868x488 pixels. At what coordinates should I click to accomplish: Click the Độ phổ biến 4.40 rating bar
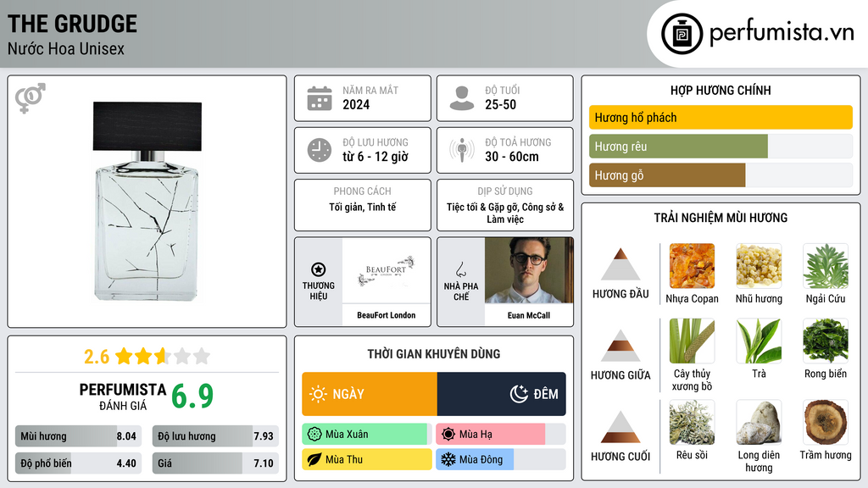coord(78,463)
